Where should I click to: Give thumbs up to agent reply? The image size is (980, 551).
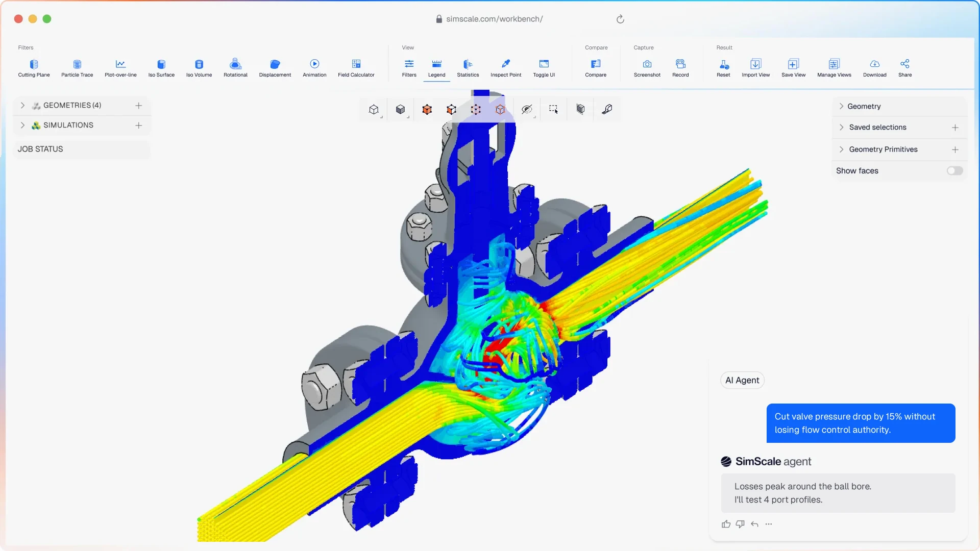726,524
